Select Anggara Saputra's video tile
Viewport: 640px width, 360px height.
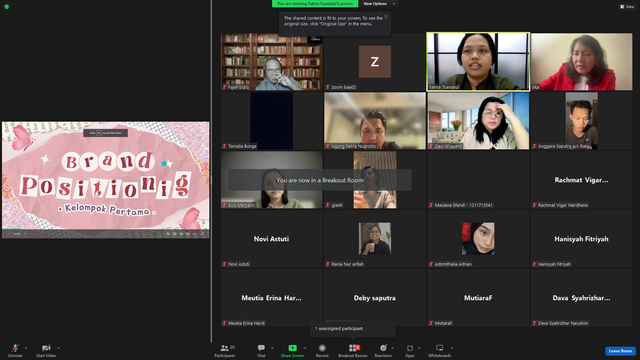pos(582,121)
